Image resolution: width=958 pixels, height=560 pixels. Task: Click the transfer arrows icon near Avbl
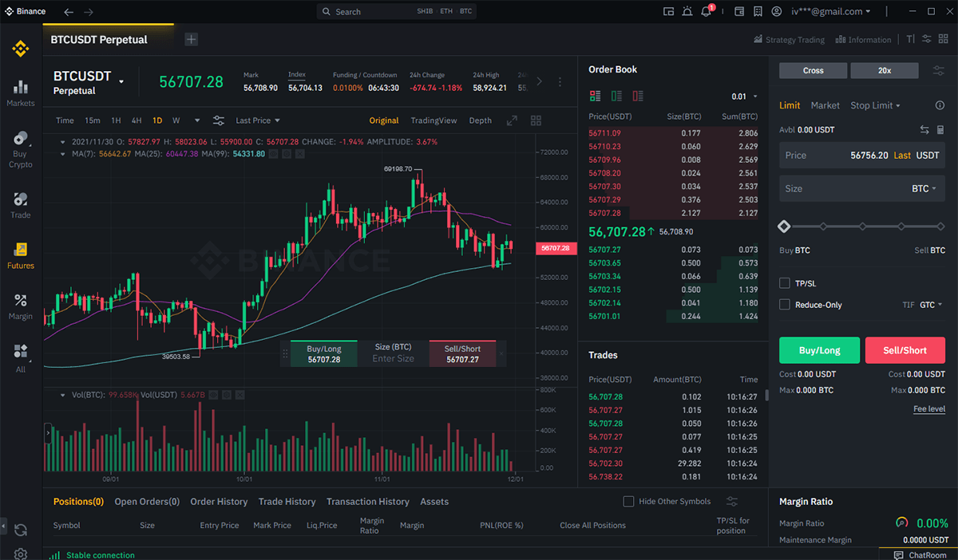(924, 129)
